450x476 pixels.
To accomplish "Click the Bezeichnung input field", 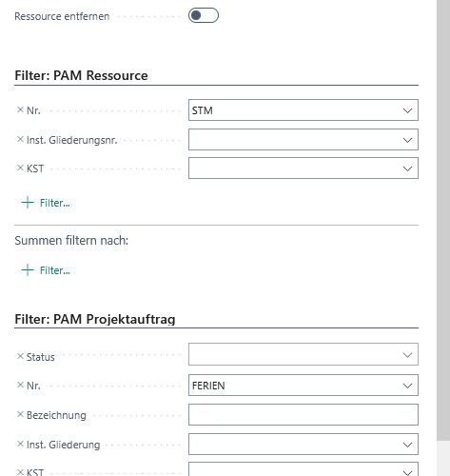I will click(303, 415).
